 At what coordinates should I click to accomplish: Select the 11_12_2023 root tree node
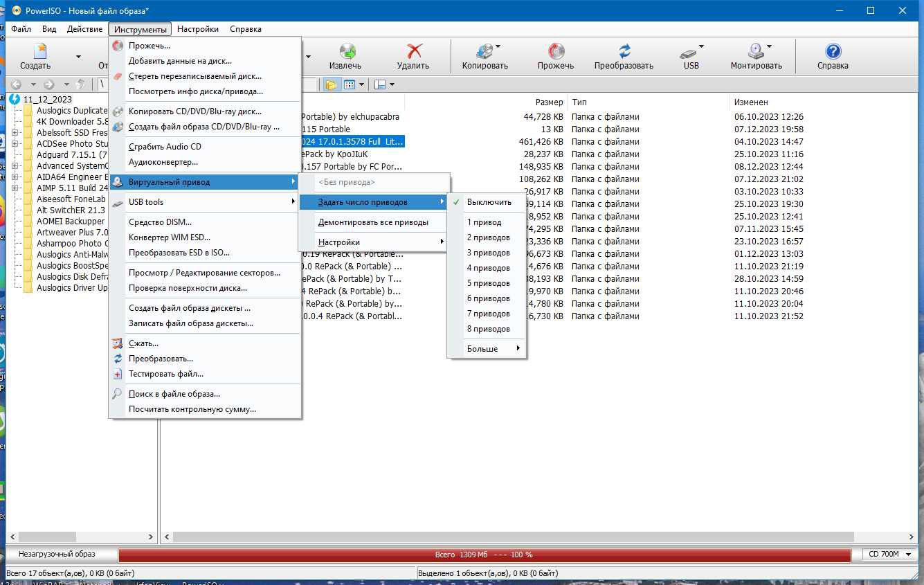[x=47, y=100]
